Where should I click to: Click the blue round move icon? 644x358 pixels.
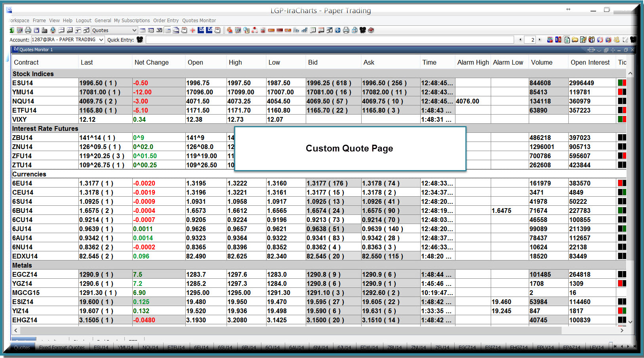337,30
